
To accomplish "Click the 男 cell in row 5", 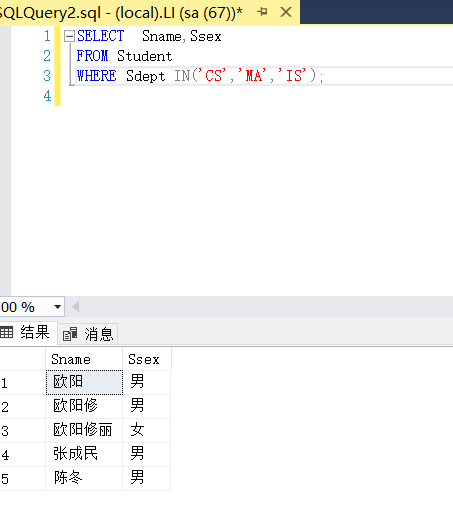I will pos(147,478).
